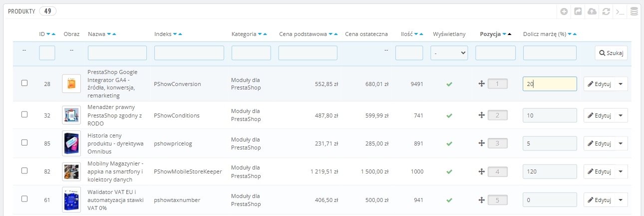Show the SQL query terminal icon

point(620,11)
